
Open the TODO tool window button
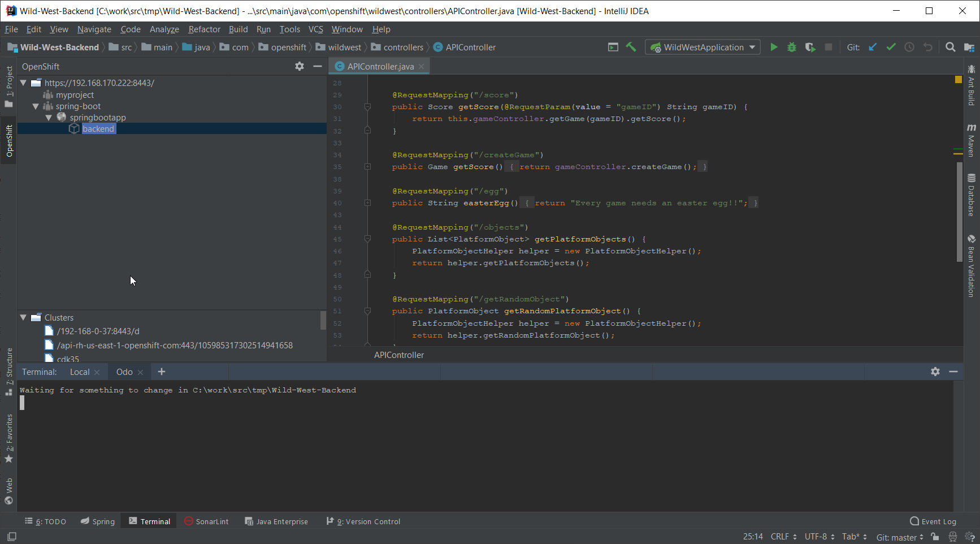46,521
